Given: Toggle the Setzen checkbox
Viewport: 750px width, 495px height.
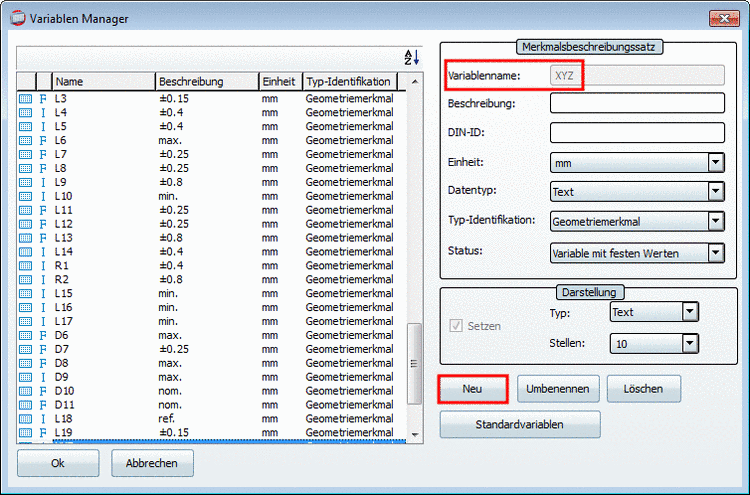Looking at the screenshot, I should coord(456,326).
